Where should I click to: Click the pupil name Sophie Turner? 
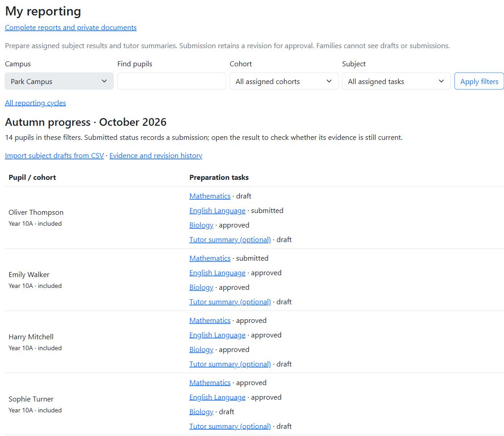click(x=31, y=399)
